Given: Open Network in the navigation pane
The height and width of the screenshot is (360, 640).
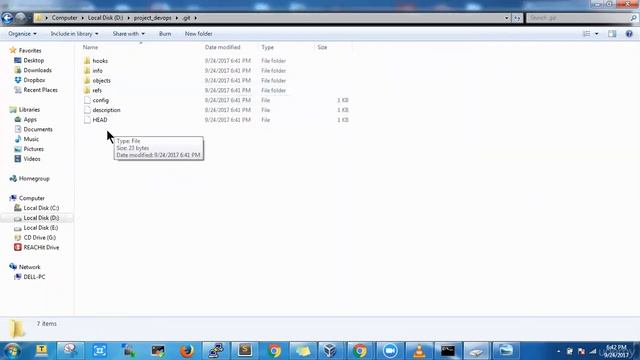Looking at the screenshot, I should pyautogui.click(x=29, y=267).
